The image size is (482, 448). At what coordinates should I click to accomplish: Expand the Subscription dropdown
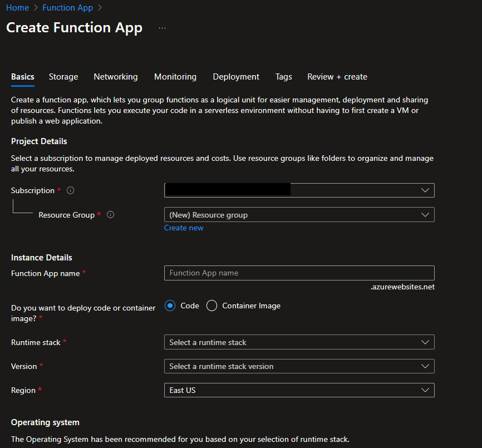coord(299,190)
